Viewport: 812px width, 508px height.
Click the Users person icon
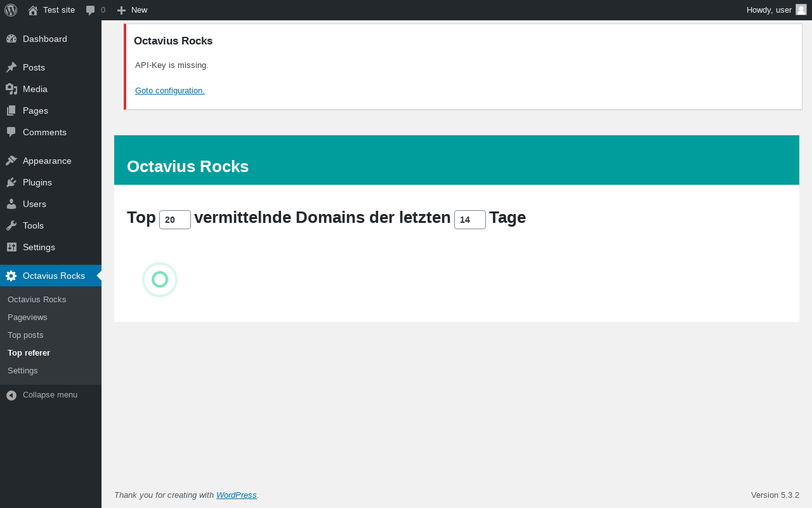[11, 204]
